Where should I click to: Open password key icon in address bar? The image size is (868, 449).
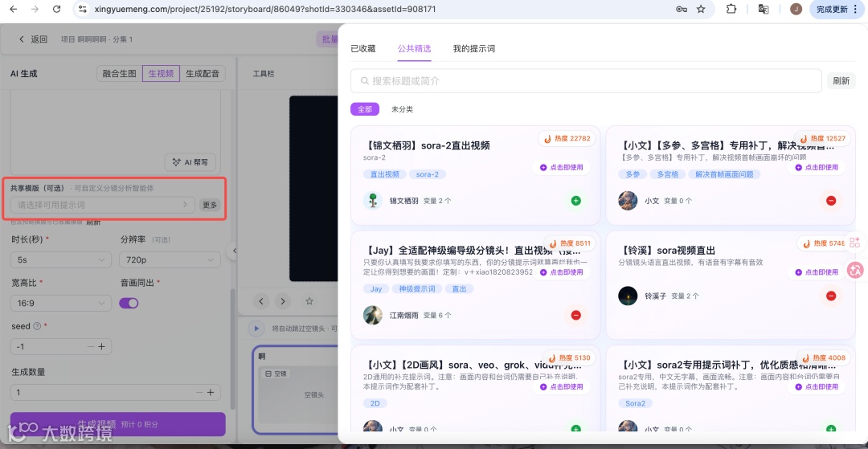pos(682,9)
